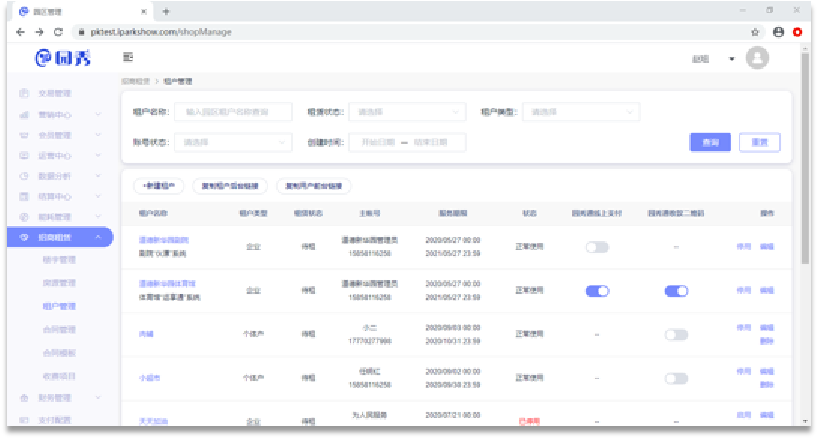818x439 pixels.
Task: Open the browser profile icon in the toolbar
Action: click(778, 32)
